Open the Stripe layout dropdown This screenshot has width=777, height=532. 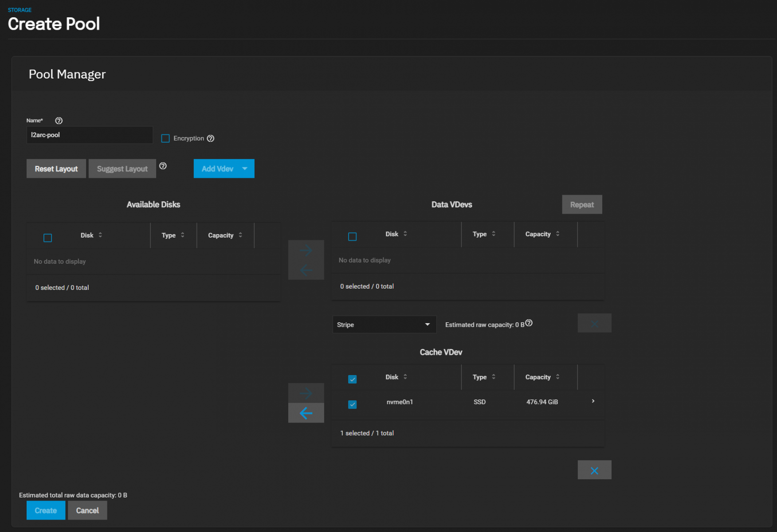384,325
